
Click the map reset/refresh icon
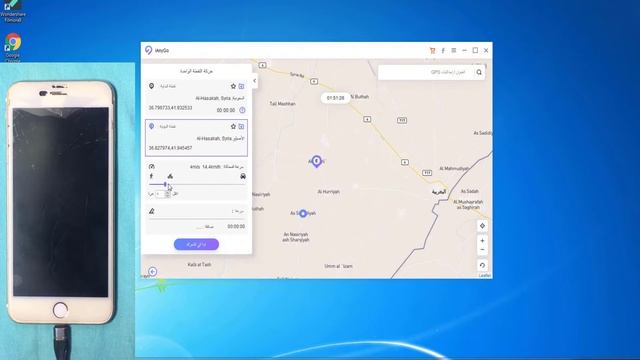[482, 265]
